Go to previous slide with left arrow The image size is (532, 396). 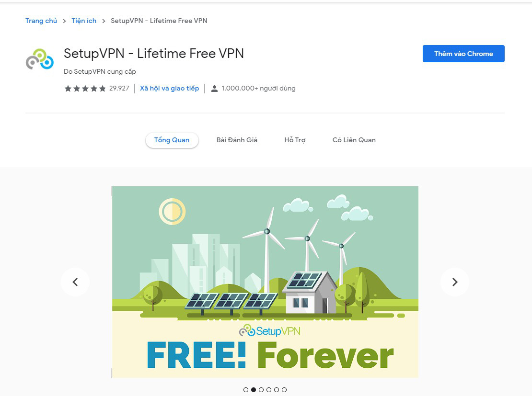[x=75, y=282]
